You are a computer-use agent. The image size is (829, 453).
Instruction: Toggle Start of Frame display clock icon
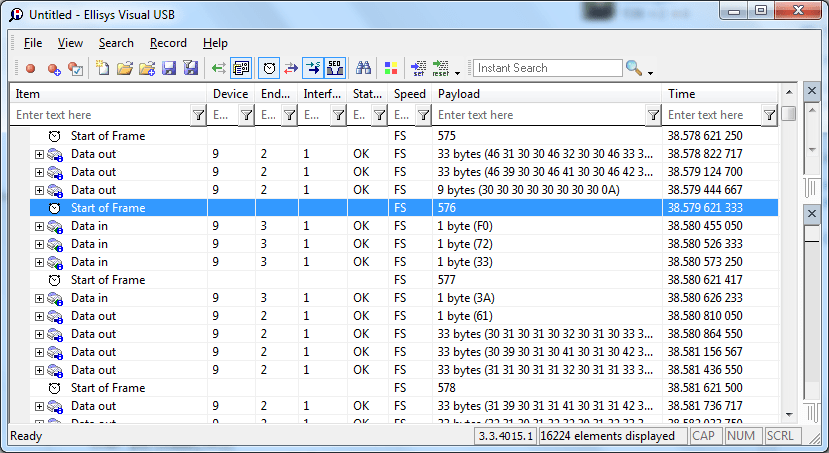pyautogui.click(x=269, y=68)
